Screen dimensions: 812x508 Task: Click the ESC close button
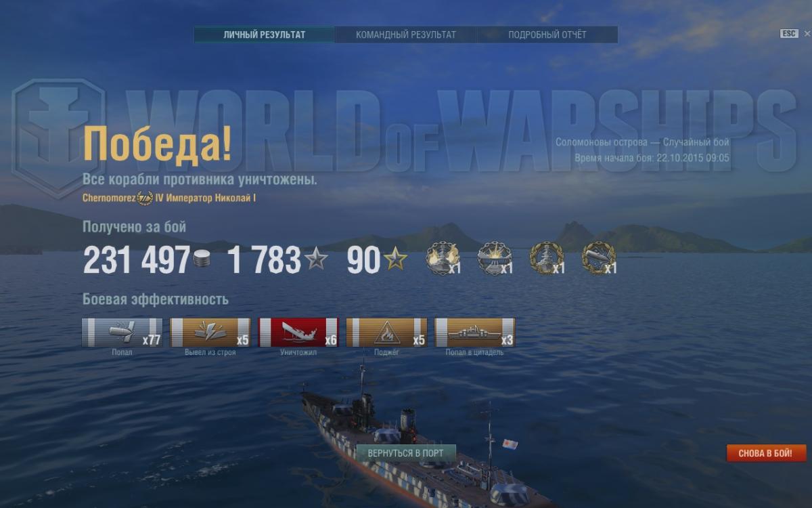tap(789, 33)
